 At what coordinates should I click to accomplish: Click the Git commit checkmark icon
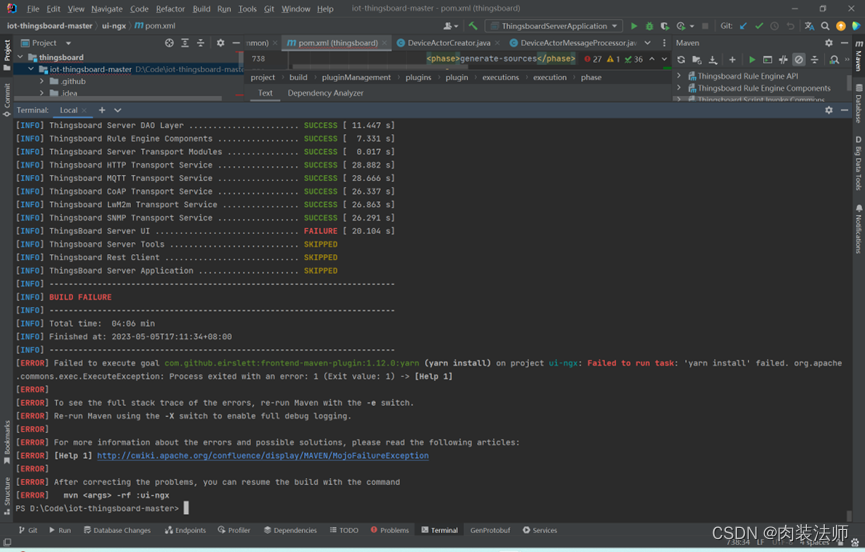[758, 26]
